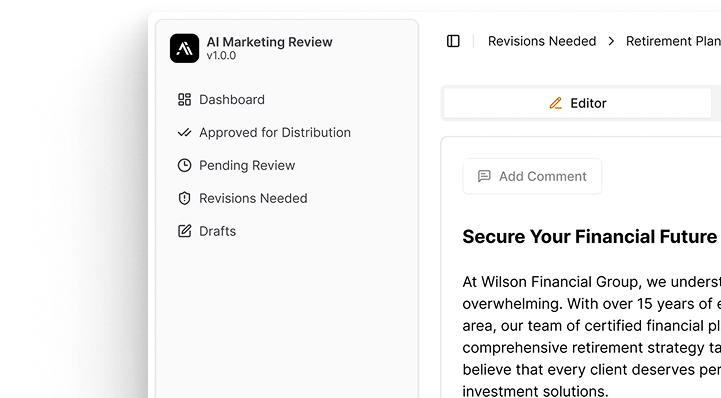
Task: Toggle the sidebar panel icon
Action: [453, 41]
